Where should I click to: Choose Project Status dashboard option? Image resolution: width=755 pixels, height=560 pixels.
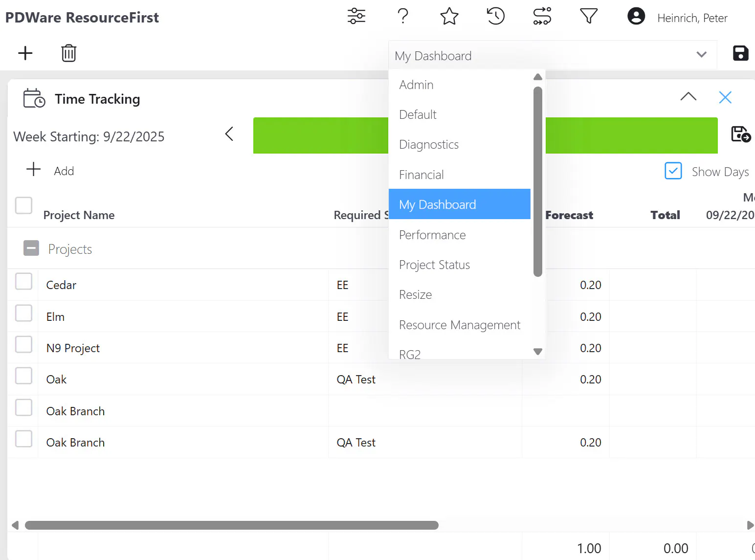pyautogui.click(x=459, y=265)
